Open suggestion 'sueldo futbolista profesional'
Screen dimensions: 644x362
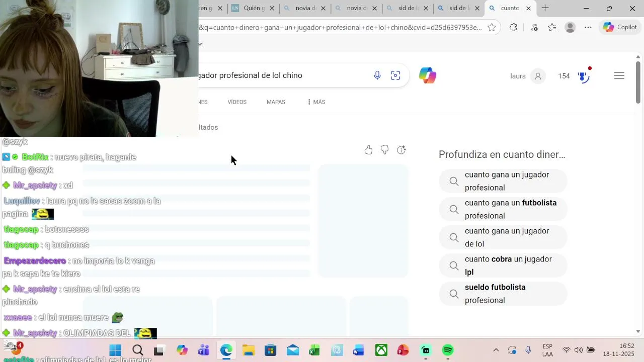[x=503, y=294]
